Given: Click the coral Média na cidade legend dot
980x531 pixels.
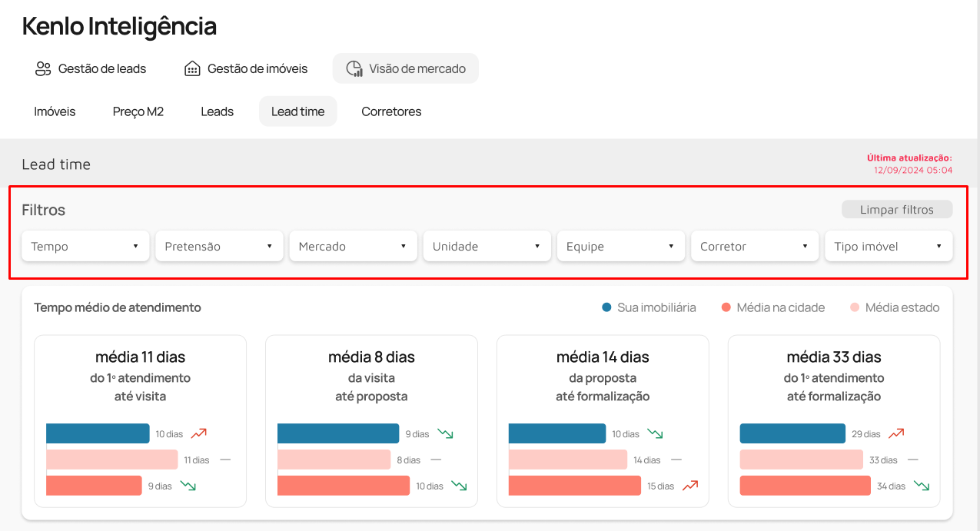Looking at the screenshot, I should [x=726, y=307].
